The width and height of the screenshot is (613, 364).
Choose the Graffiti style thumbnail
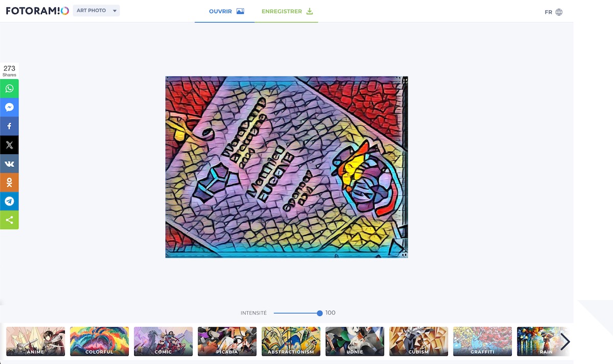pos(483,342)
